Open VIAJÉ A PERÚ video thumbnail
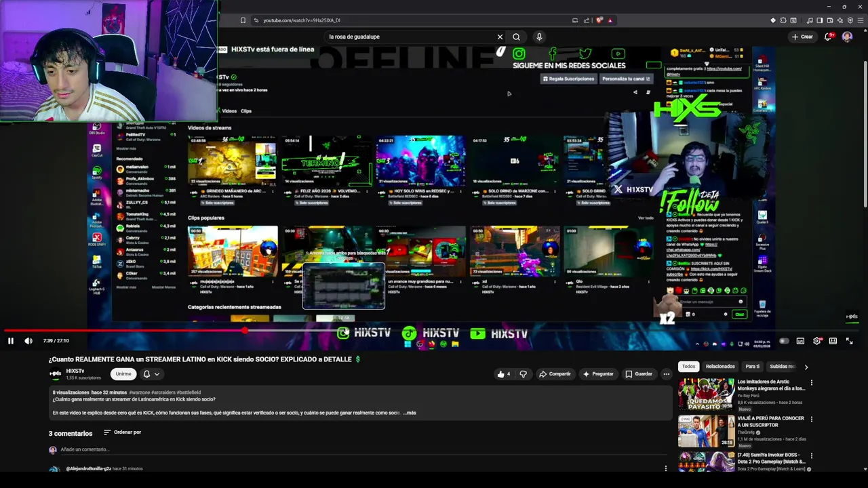This screenshot has height=488, width=868. [706, 431]
